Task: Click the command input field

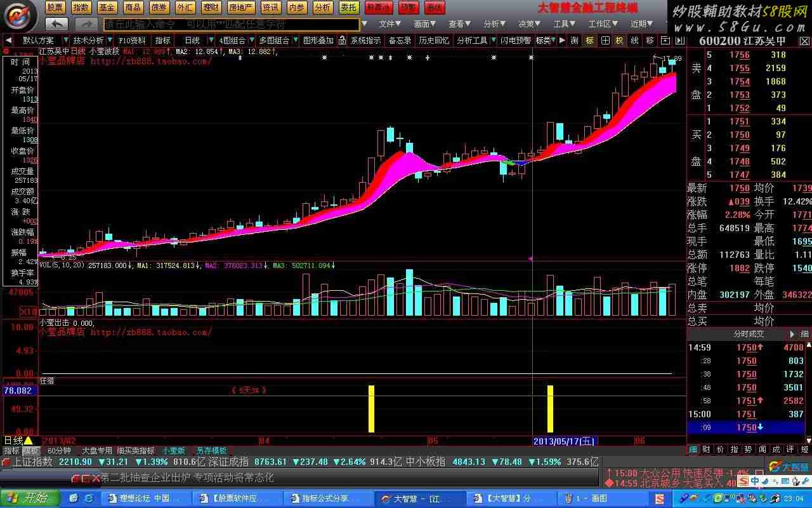Action: [232, 24]
